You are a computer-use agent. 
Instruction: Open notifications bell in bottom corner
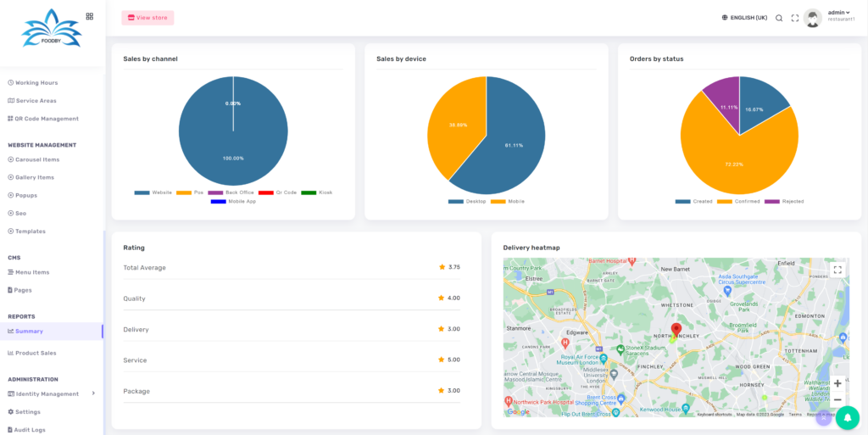point(847,417)
